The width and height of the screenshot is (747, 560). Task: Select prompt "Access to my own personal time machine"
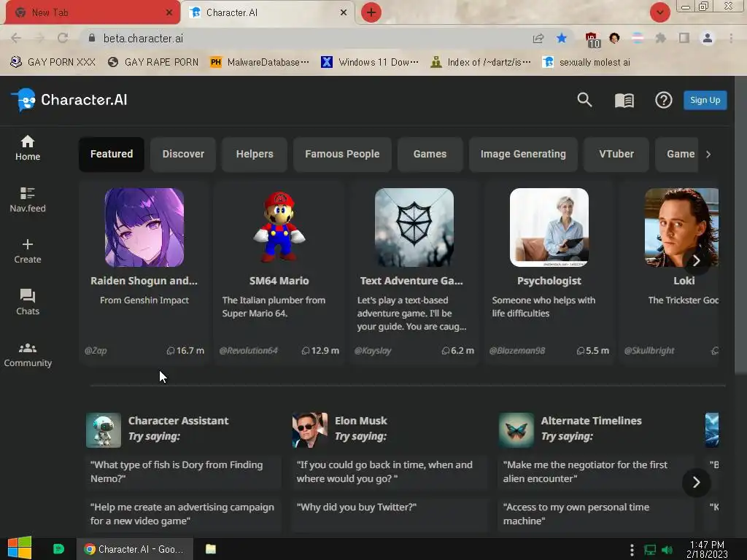pyautogui.click(x=596, y=514)
